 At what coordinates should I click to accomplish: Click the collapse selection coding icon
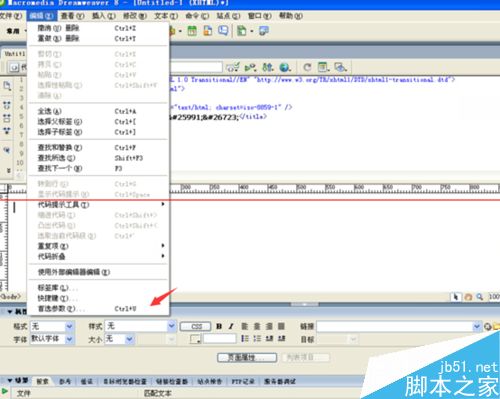point(7,118)
